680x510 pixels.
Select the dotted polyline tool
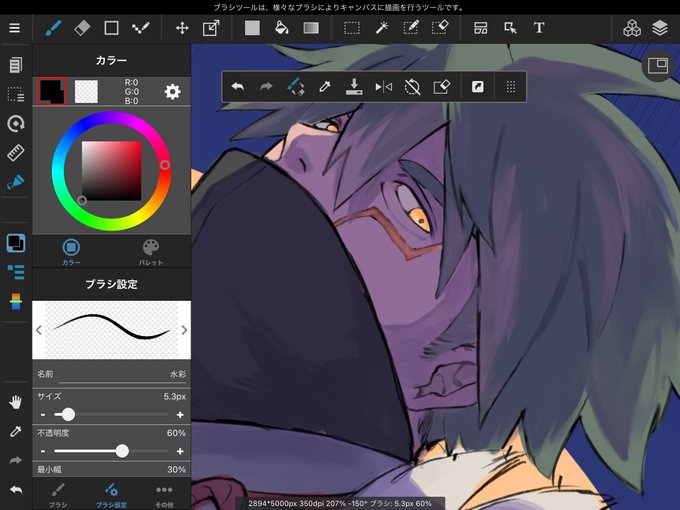click(x=141, y=28)
